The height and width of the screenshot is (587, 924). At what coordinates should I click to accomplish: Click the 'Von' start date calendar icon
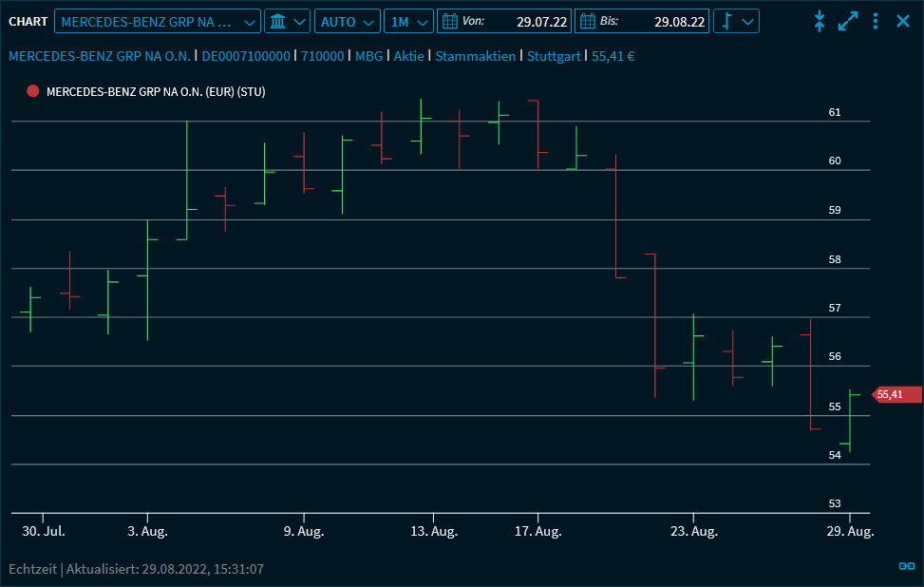point(450,21)
